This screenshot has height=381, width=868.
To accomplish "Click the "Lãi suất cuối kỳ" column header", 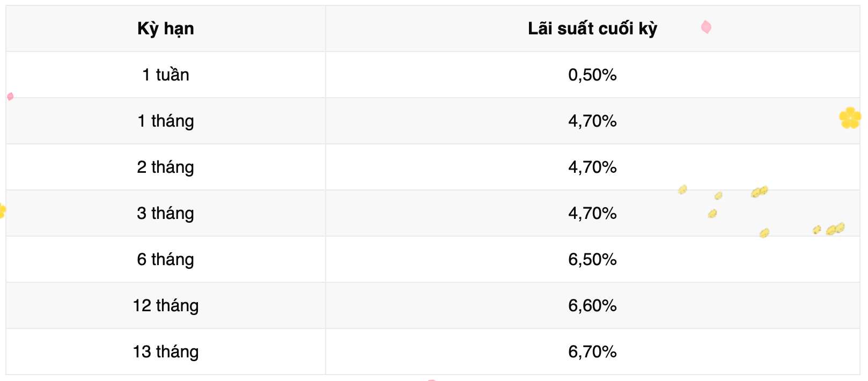I will click(x=592, y=29).
